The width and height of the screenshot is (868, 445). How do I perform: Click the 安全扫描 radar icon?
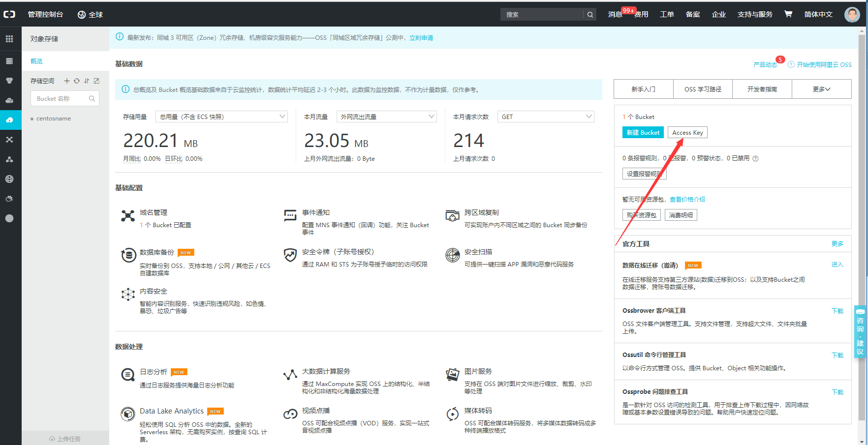click(x=453, y=255)
